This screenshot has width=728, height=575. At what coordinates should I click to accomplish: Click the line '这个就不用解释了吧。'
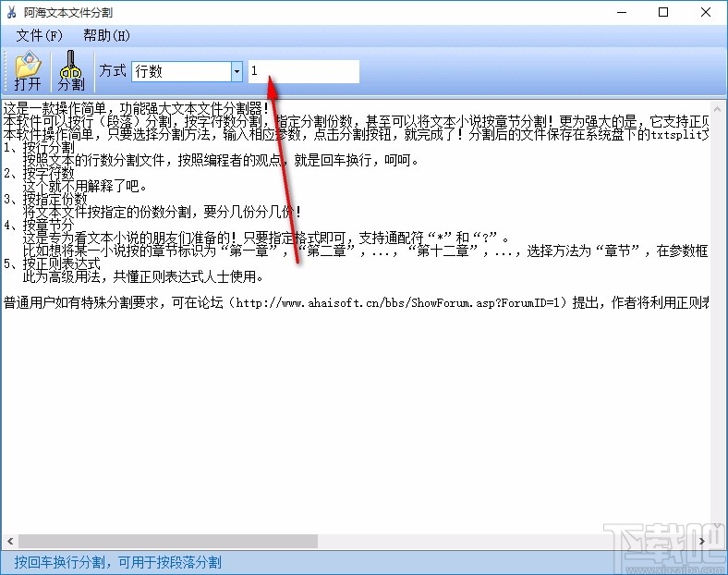[85, 186]
